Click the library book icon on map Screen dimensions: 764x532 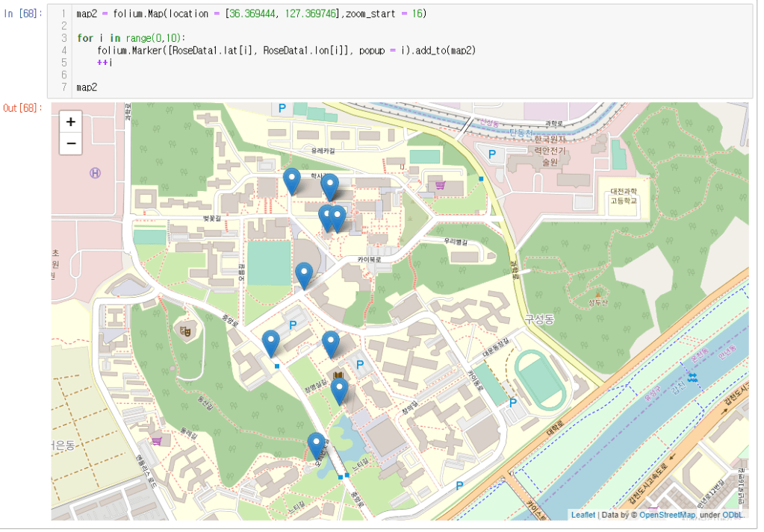338,374
